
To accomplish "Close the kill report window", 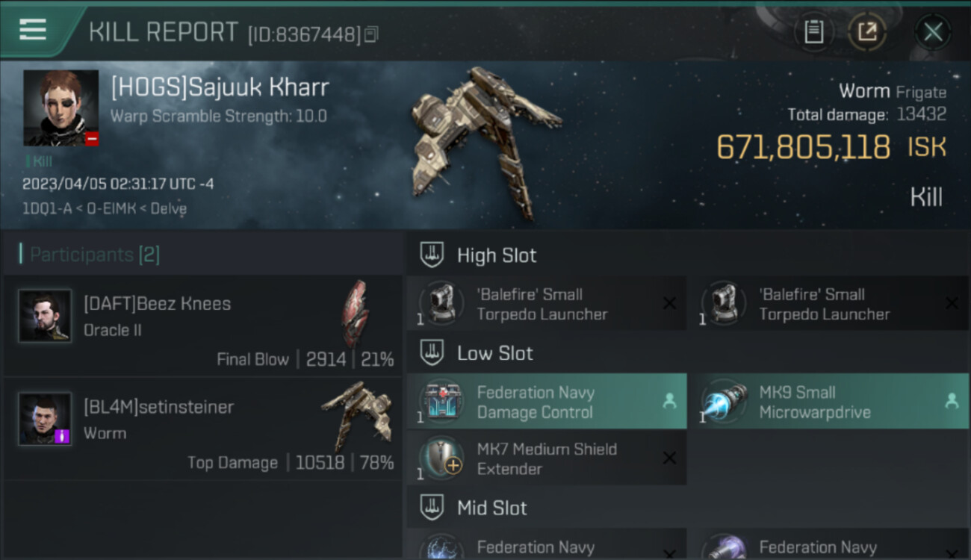I will 932,32.
